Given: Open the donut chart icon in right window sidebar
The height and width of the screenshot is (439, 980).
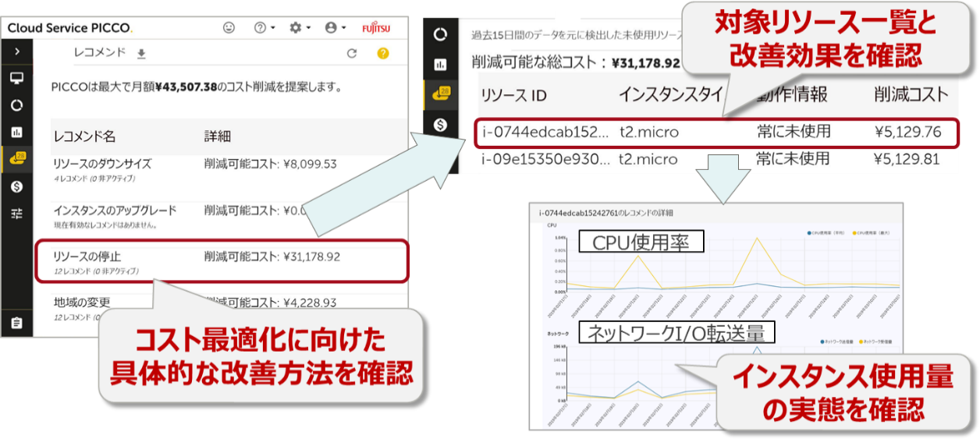Looking at the screenshot, I should [x=441, y=35].
